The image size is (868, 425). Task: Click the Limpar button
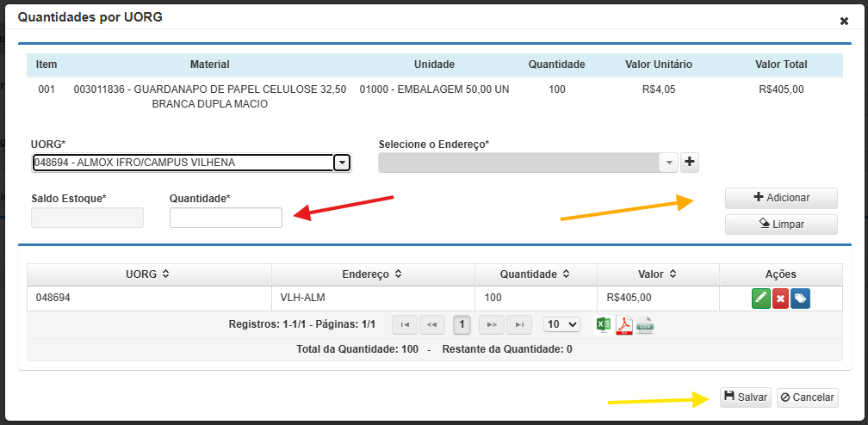click(781, 225)
